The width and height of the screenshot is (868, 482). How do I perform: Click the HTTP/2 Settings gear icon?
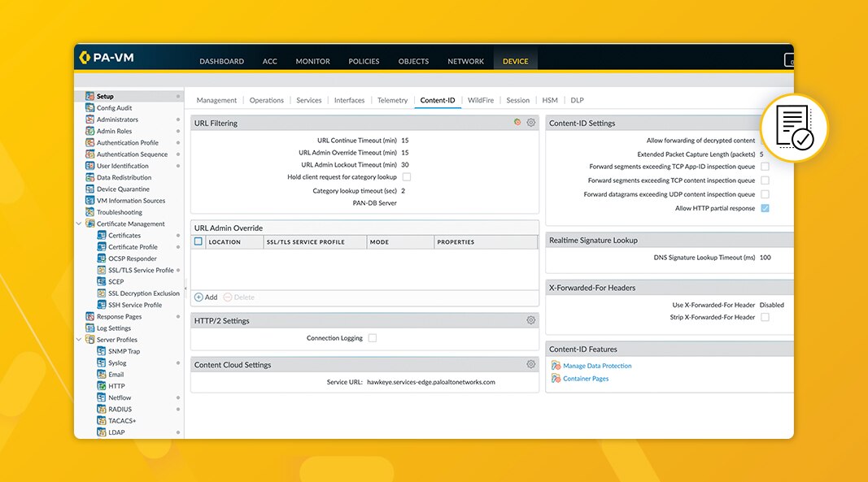(531, 320)
